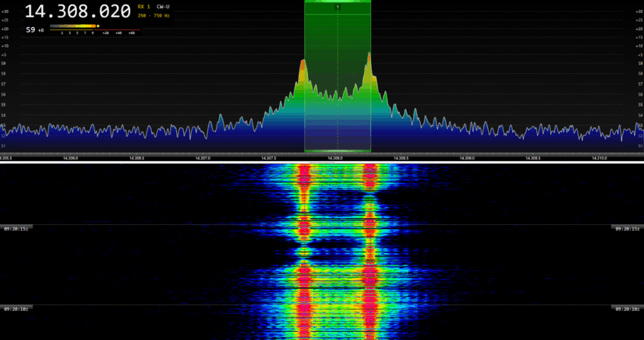Click 14.308.0 on the frequency scale
Image resolution: width=644 pixels, height=340 pixels.
coord(335,158)
